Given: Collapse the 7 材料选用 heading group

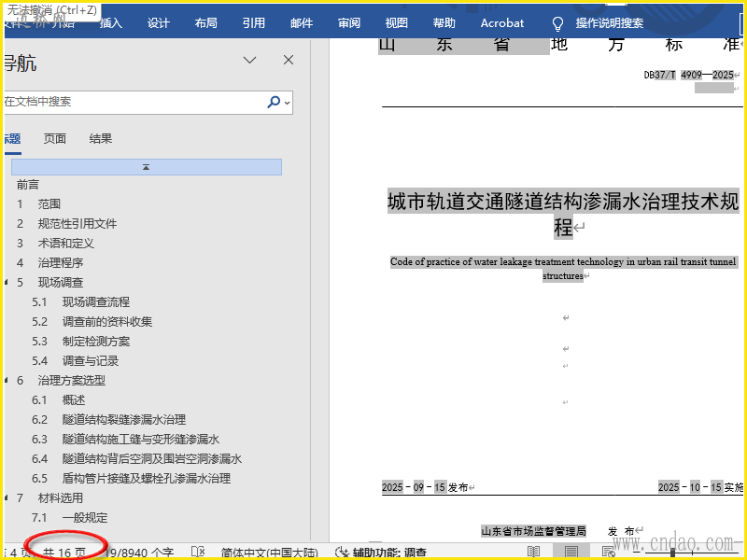Looking at the screenshot, I should coord(7,498).
